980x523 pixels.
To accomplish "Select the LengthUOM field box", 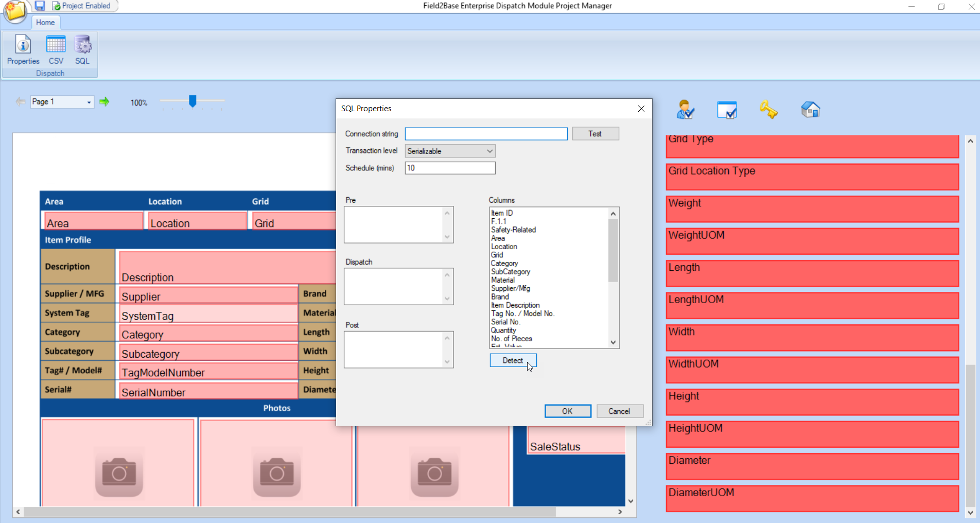I will (x=812, y=305).
